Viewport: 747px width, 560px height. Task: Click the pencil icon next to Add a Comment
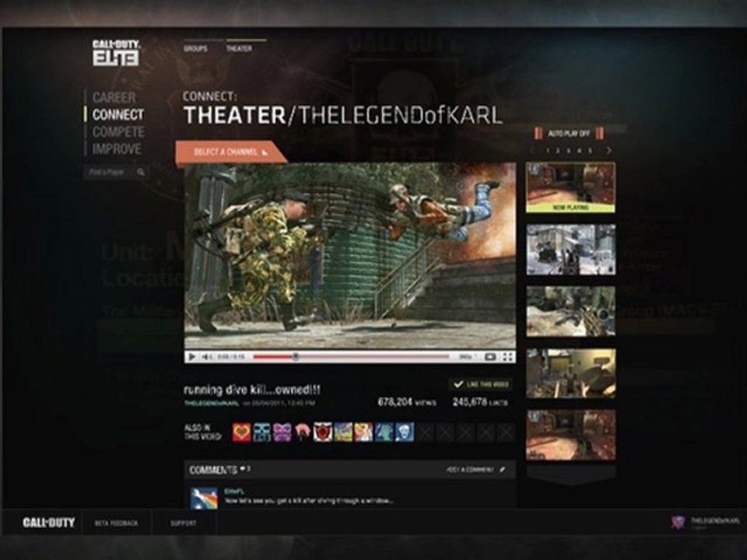click(x=502, y=470)
